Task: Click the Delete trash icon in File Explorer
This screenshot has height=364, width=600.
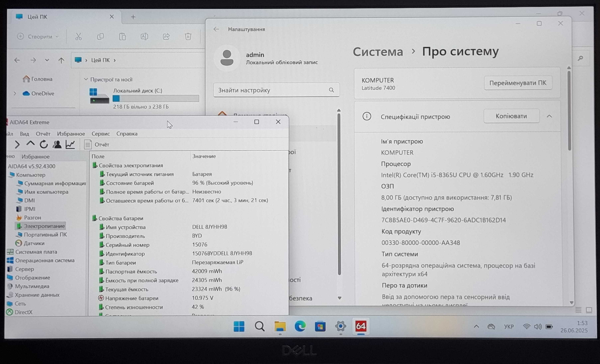Action: (x=188, y=36)
